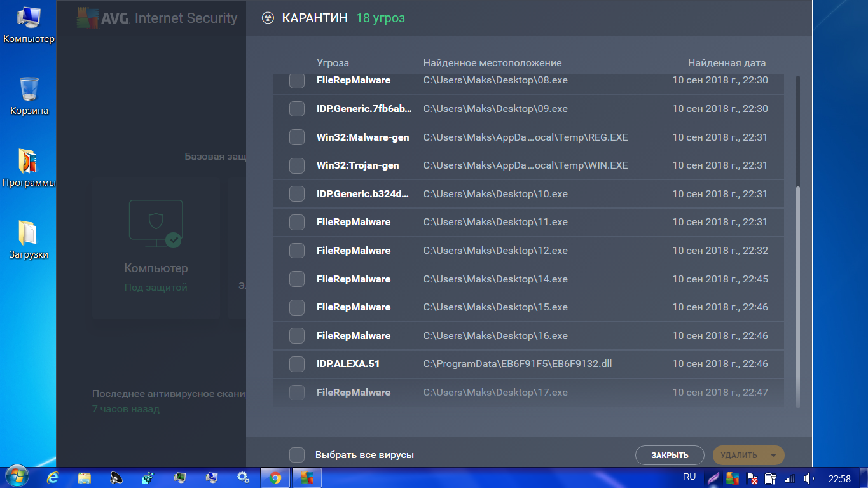
Task: Open the gear settings taskbar icon
Action: [x=242, y=477]
